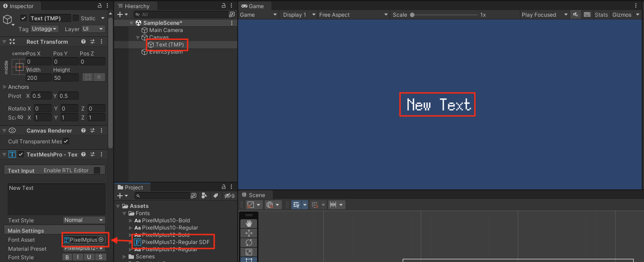Toggle Underline font style button
644x262 pixels.
[89, 257]
